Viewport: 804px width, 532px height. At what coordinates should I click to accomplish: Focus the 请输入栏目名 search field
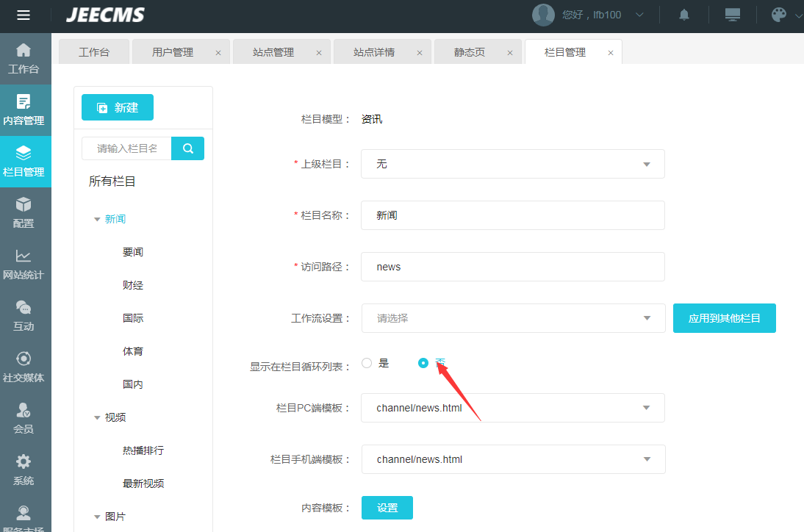click(x=126, y=148)
